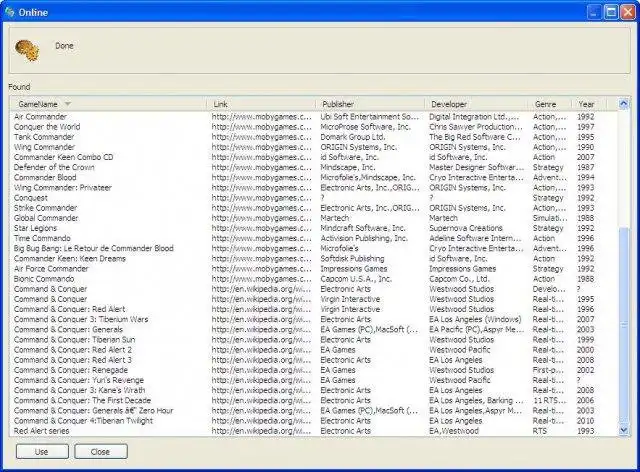Minimize the Online window
This screenshot has height=472, width=640.
(594, 12)
